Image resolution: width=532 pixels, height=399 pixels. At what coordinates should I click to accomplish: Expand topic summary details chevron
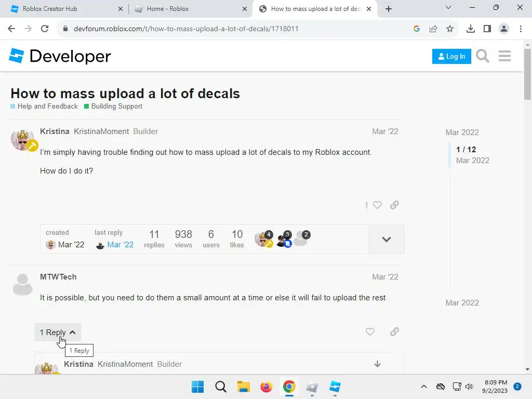(387, 239)
